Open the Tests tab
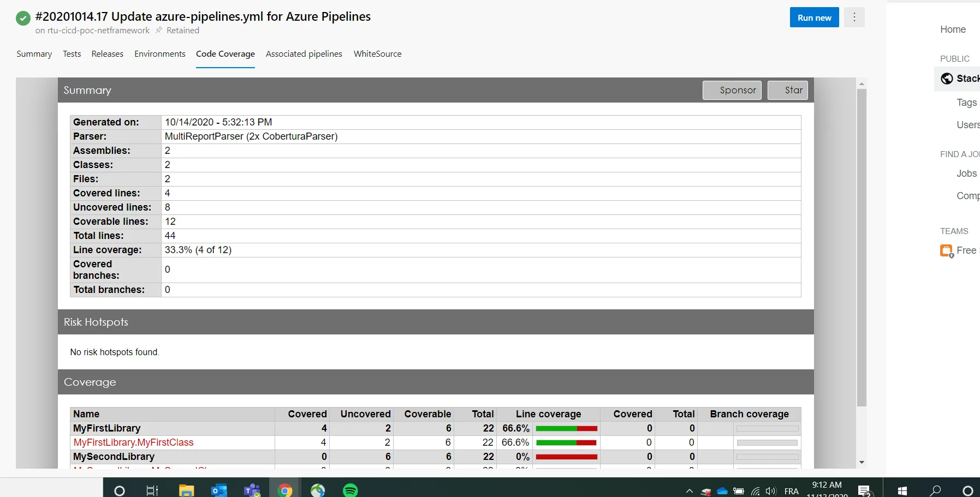980x497 pixels. (x=72, y=54)
